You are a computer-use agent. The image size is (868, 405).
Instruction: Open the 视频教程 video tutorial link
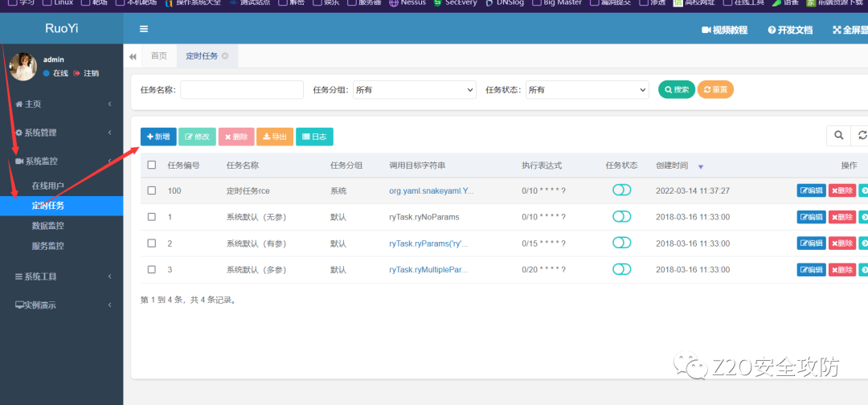(725, 31)
